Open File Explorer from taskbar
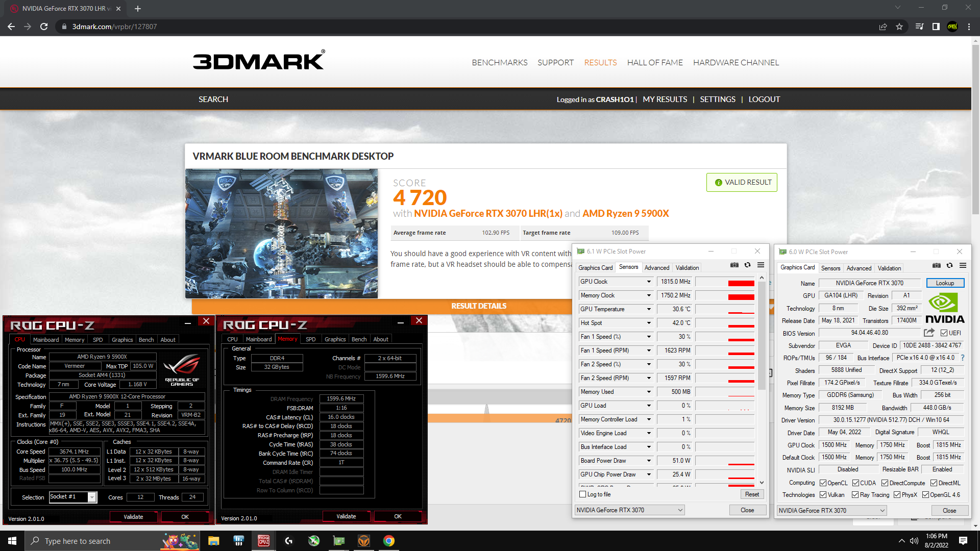 213,541
